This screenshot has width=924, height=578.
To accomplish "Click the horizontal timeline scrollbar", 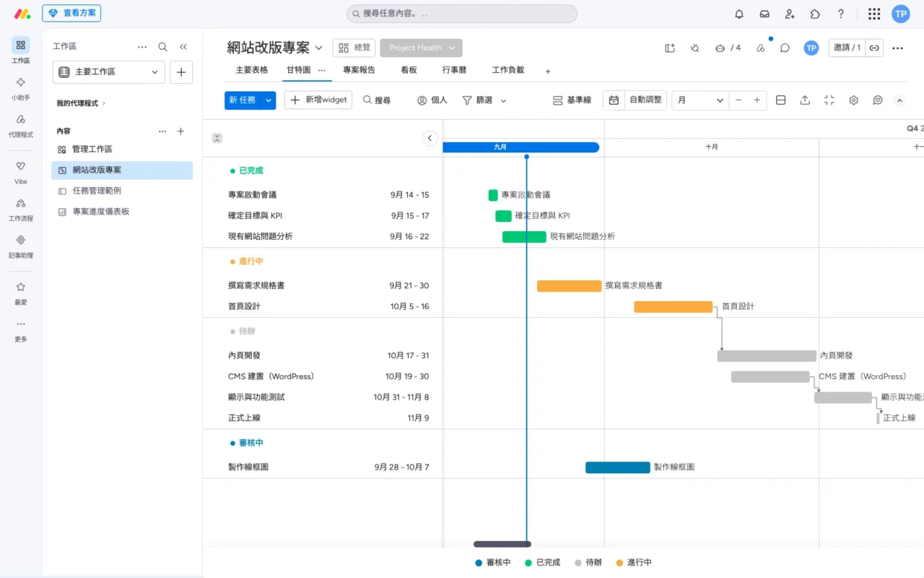I will (502, 544).
